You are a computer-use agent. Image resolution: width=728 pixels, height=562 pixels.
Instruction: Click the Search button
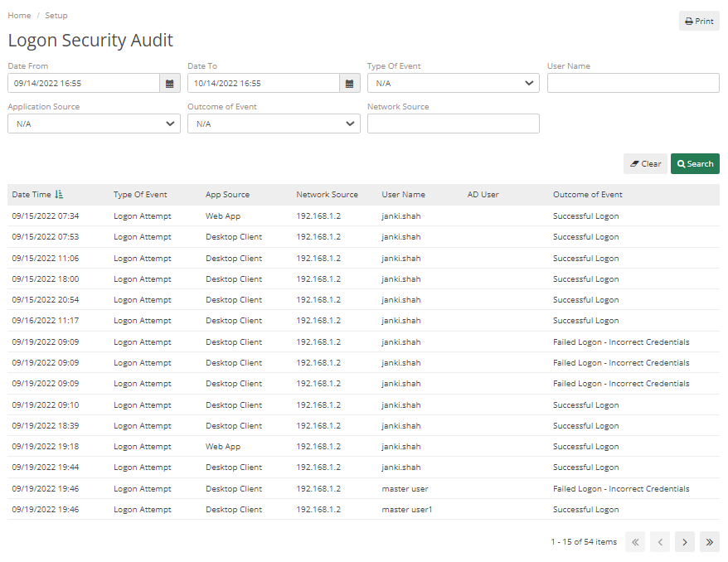tap(695, 163)
